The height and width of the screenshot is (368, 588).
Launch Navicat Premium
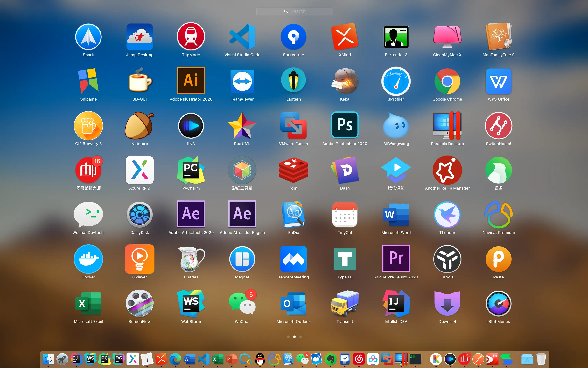498,215
